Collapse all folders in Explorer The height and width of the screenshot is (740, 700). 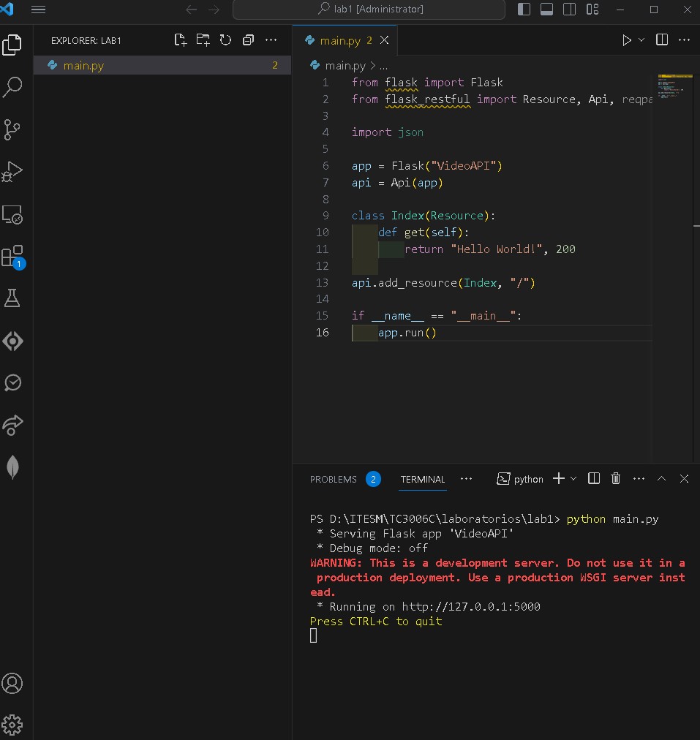[248, 40]
